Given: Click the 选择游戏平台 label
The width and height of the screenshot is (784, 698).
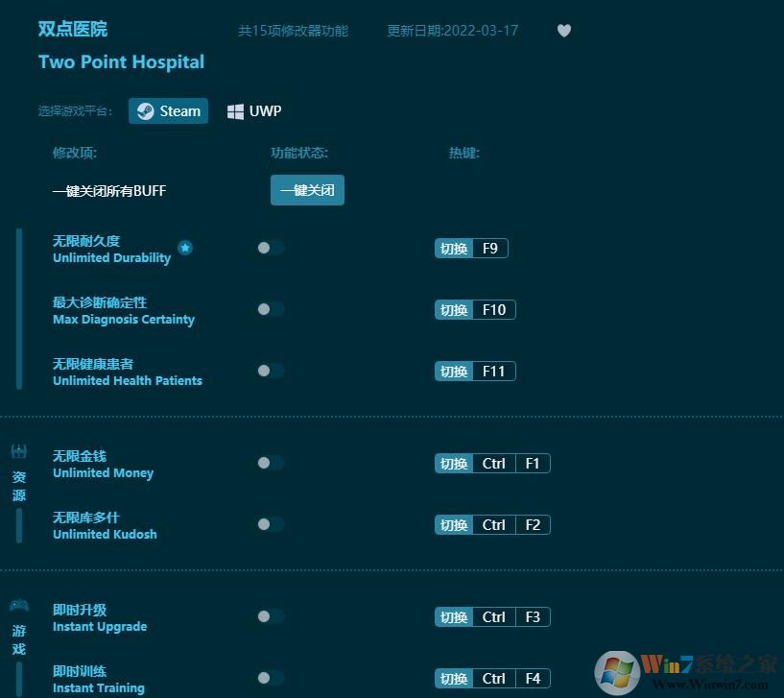Looking at the screenshot, I should (x=75, y=111).
